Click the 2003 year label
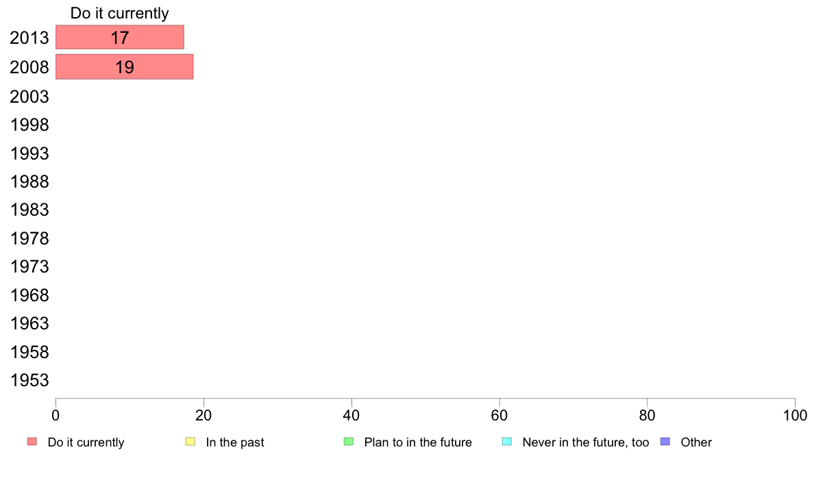 (x=29, y=97)
